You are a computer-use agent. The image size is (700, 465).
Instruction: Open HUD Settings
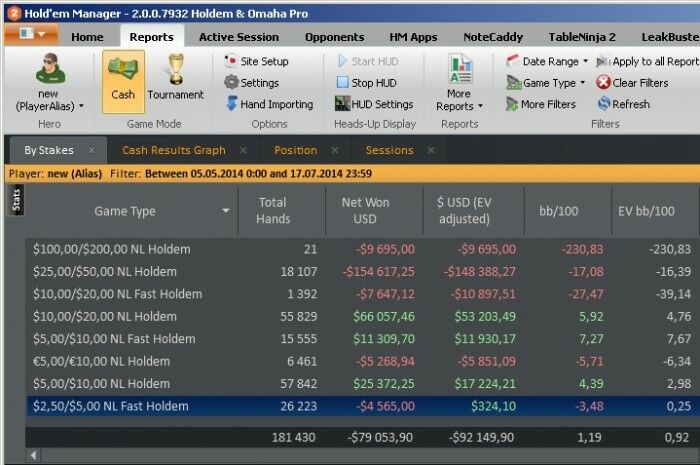coord(374,104)
